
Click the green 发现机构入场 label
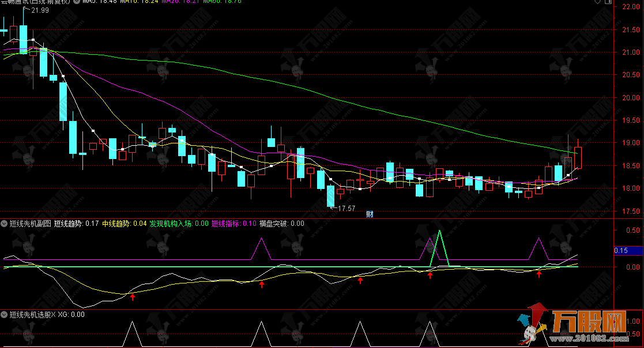pyautogui.click(x=171, y=223)
